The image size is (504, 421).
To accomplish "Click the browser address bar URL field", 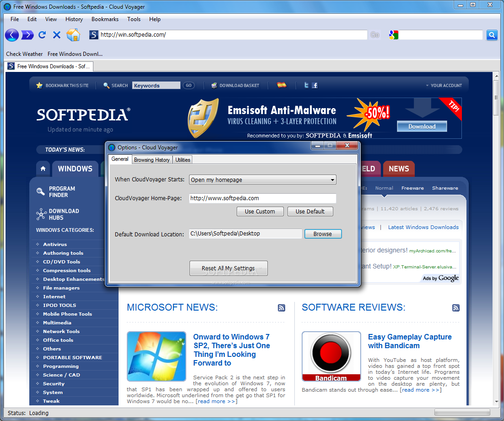I will (233, 35).
